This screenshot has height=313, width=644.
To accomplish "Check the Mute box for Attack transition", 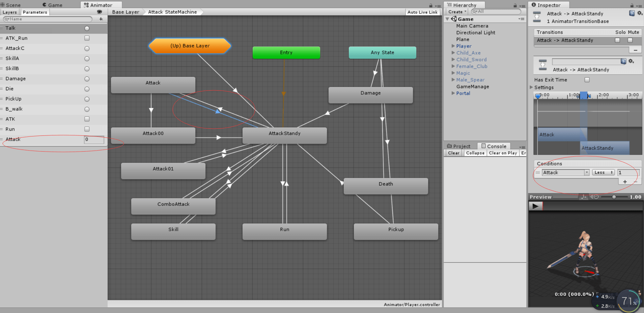I will [x=630, y=40].
